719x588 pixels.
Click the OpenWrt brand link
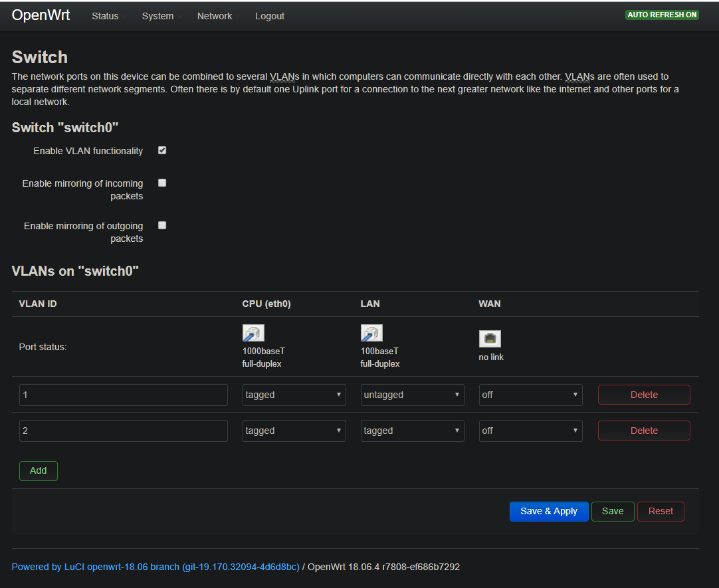pos(41,15)
